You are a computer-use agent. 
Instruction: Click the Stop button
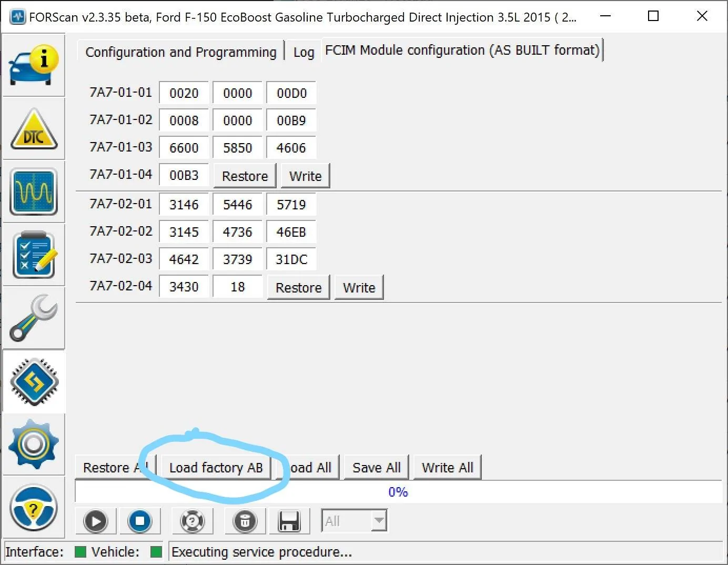(139, 521)
